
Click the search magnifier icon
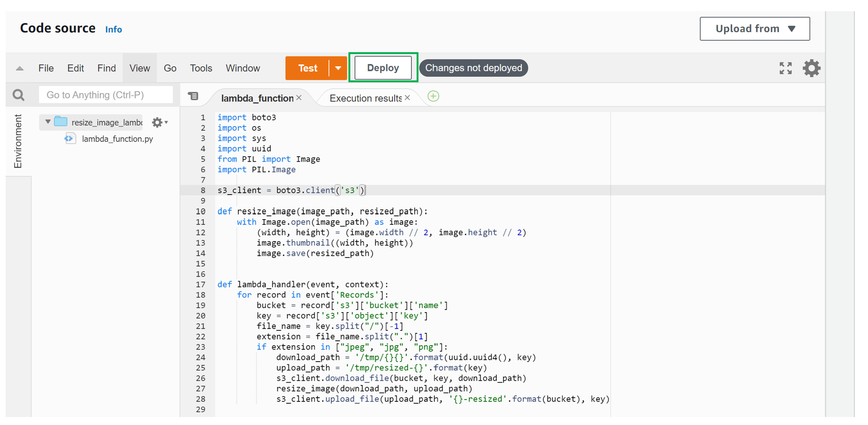pyautogui.click(x=18, y=95)
